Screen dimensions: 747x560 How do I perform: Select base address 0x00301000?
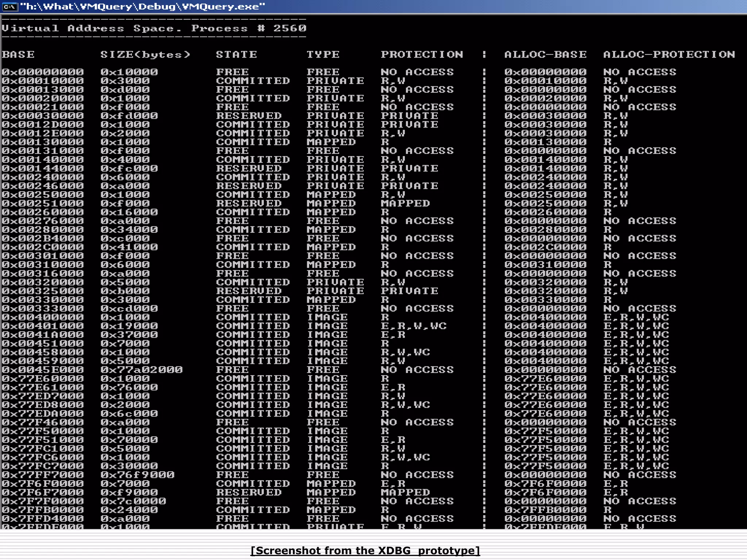point(43,256)
